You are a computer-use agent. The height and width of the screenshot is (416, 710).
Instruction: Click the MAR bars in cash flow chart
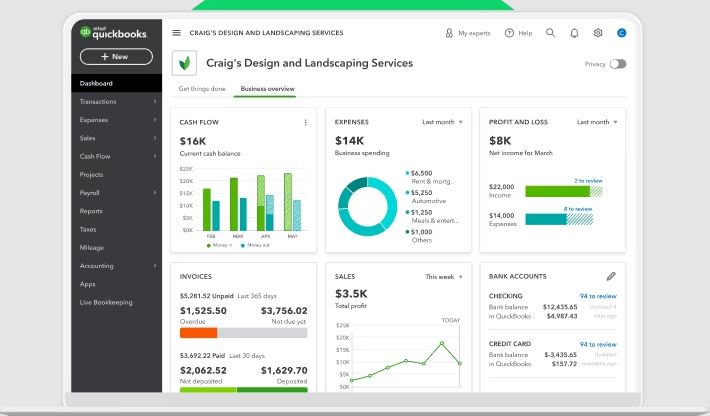pyautogui.click(x=238, y=204)
